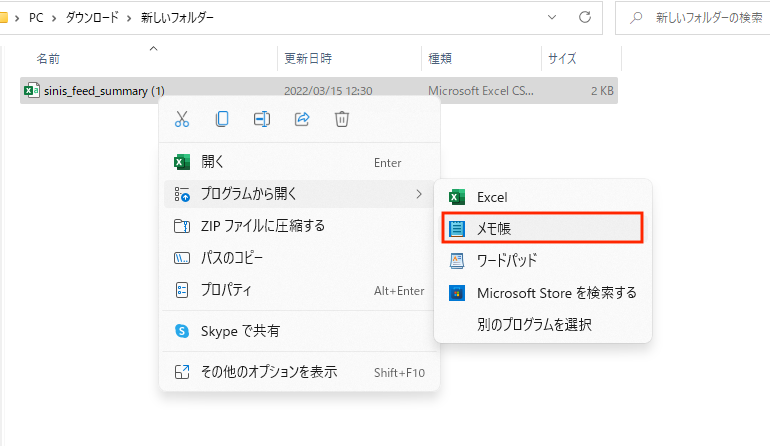Image resolution: width=770 pixels, height=446 pixels.
Task: Sort by the サイズ column header
Action: click(562, 59)
